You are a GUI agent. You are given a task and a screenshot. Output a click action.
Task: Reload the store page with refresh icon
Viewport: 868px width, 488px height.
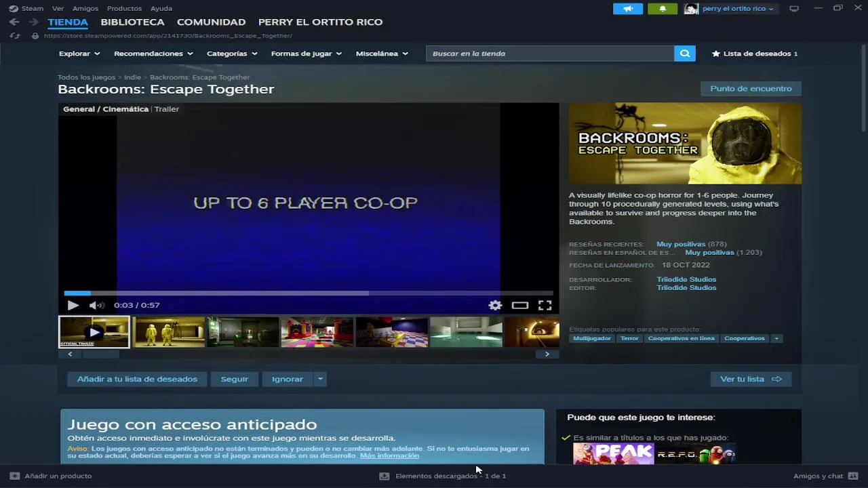[14, 35]
